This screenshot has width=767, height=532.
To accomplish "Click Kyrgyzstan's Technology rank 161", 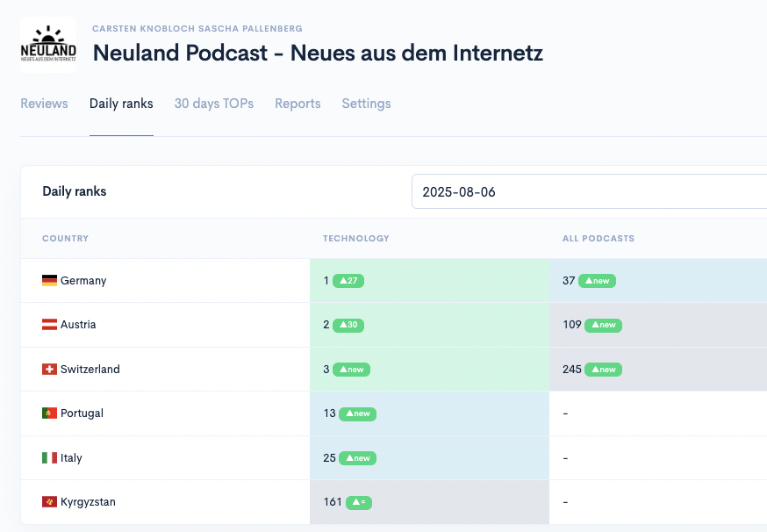I will coord(333,501).
